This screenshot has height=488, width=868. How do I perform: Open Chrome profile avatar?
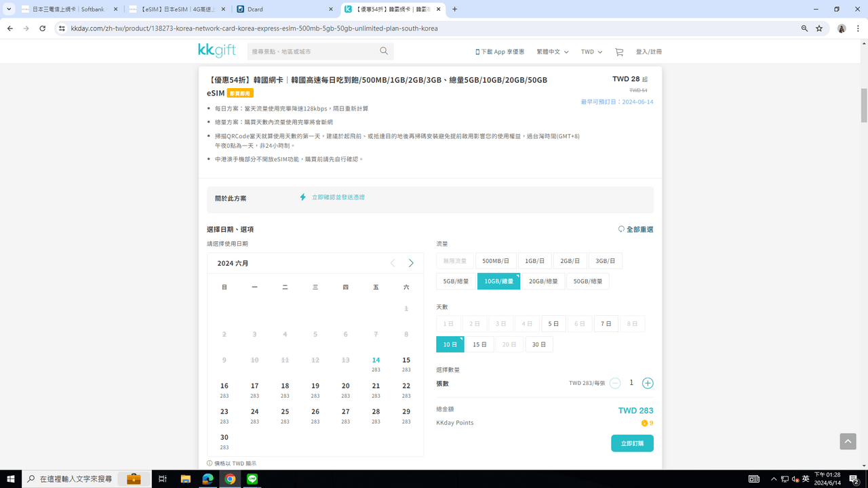click(x=842, y=28)
